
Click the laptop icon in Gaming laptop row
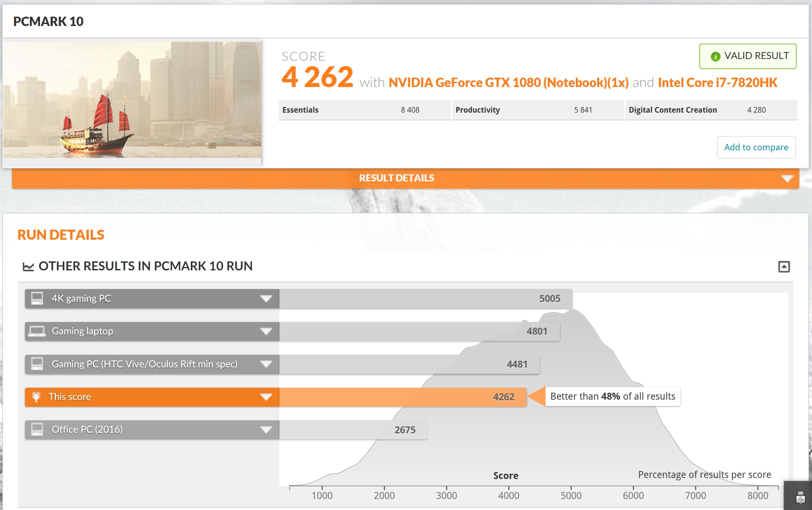[37, 331]
